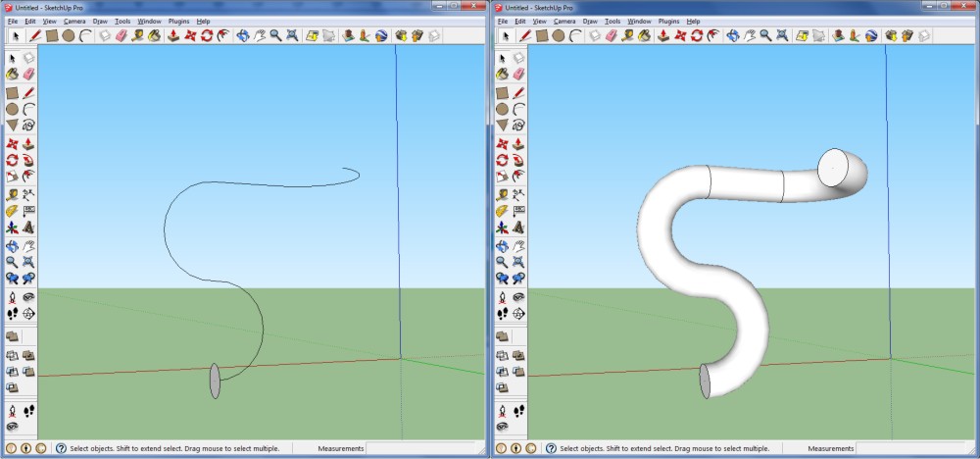Viewport: 980px width, 459px height.
Task: Choose the Pan hand tool in the curve-only window's top toolbar
Action: click(x=259, y=35)
